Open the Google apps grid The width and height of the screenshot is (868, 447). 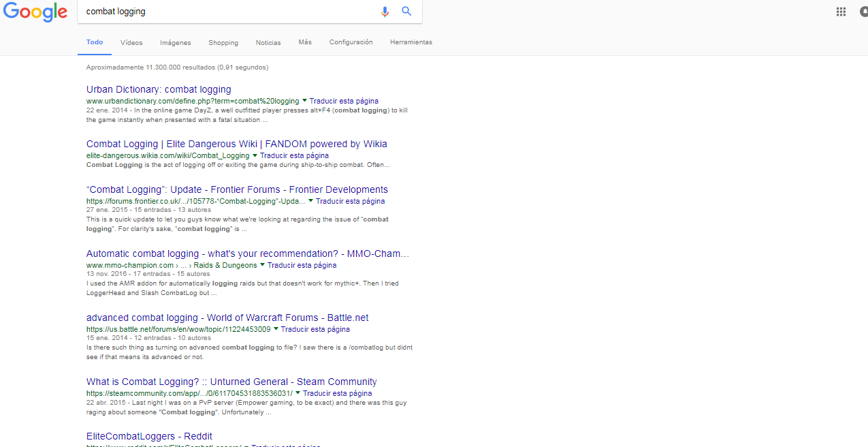click(x=841, y=12)
